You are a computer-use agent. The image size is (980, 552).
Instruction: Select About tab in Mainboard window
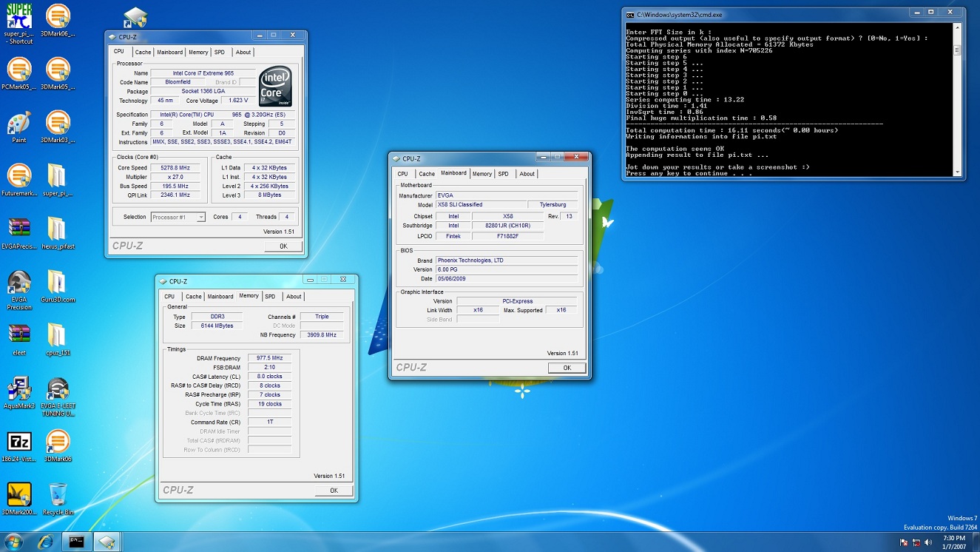tap(527, 174)
